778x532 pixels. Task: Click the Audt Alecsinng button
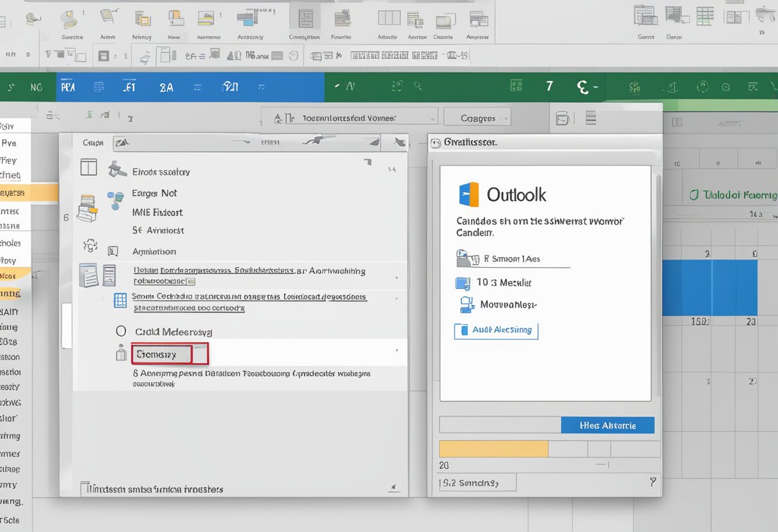[496, 331]
